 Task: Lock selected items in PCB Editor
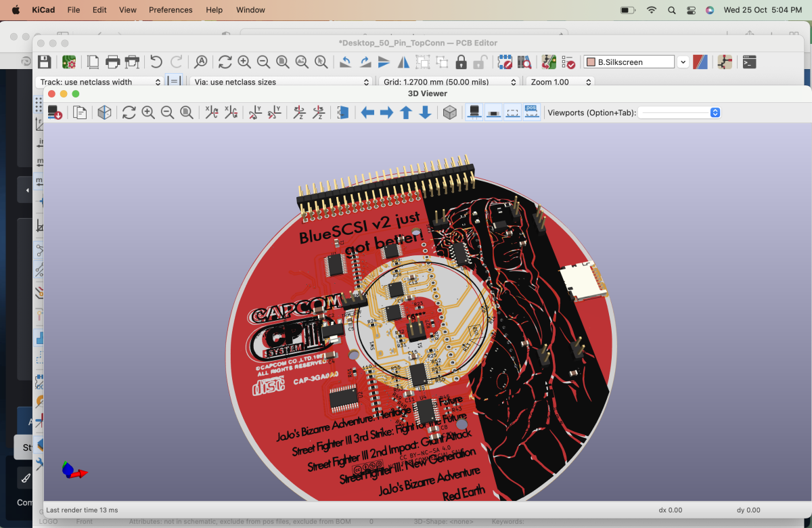tap(461, 62)
